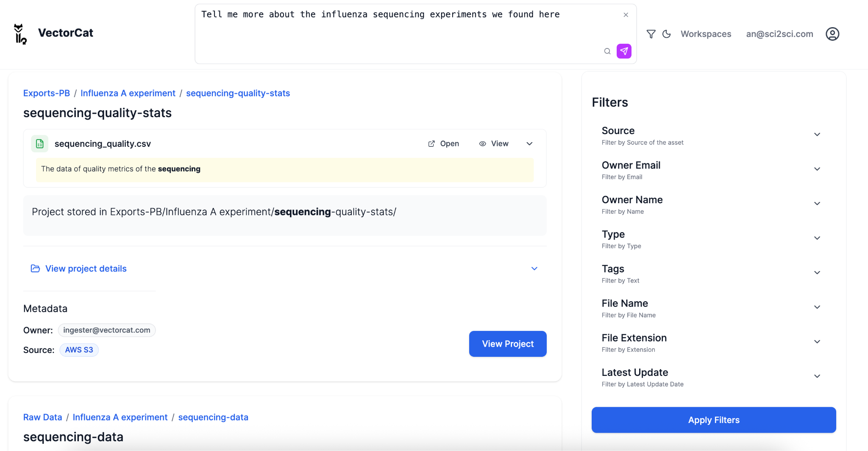Image resolution: width=868 pixels, height=451 pixels.
Task: Open the Workspaces menu item
Action: [706, 34]
